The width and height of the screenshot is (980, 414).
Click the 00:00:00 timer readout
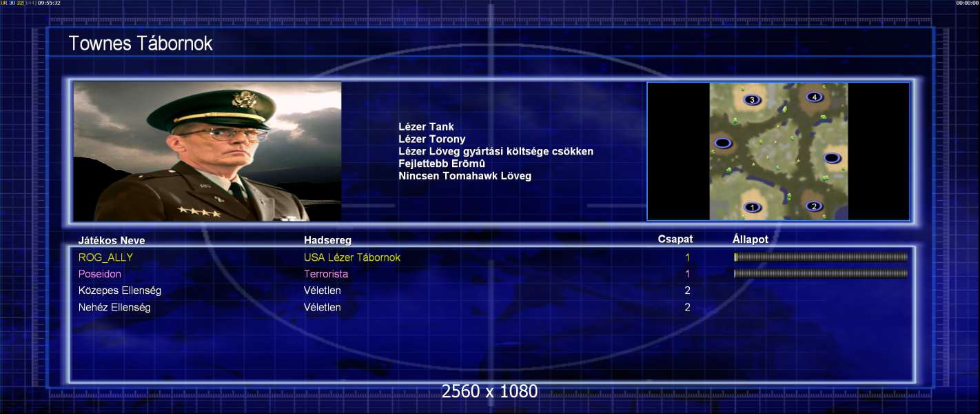click(x=967, y=3)
